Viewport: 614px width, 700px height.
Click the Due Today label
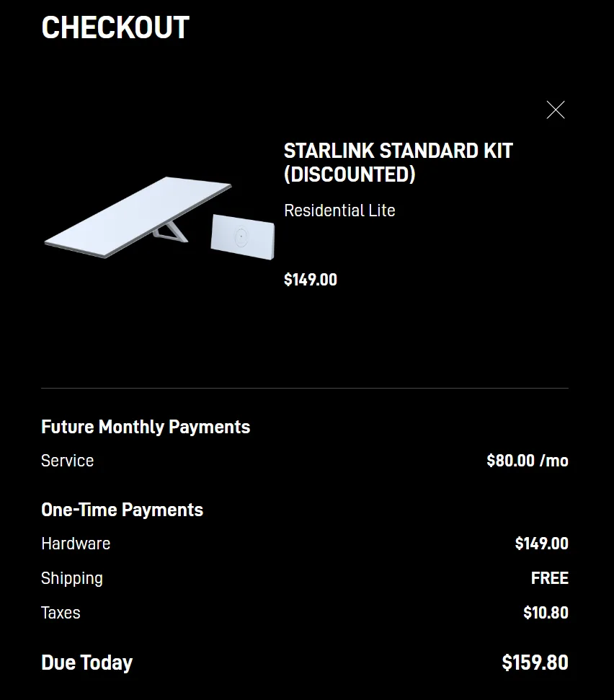pos(86,663)
